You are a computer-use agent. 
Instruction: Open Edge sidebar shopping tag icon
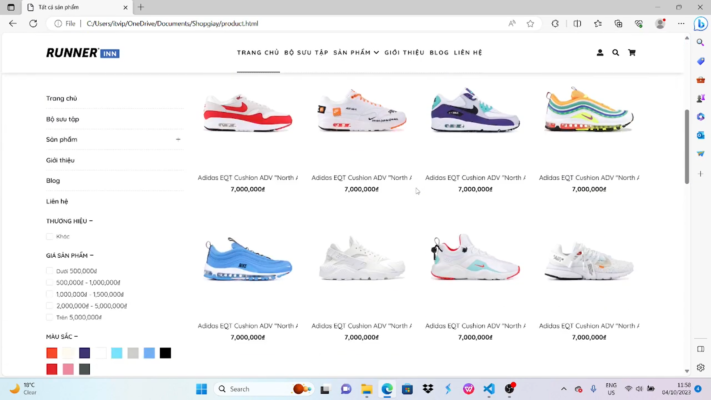(x=701, y=61)
